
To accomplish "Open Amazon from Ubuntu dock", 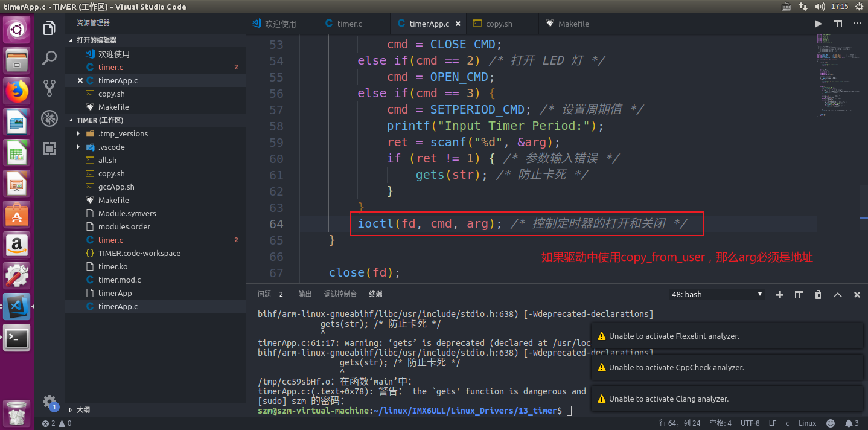I will point(17,245).
